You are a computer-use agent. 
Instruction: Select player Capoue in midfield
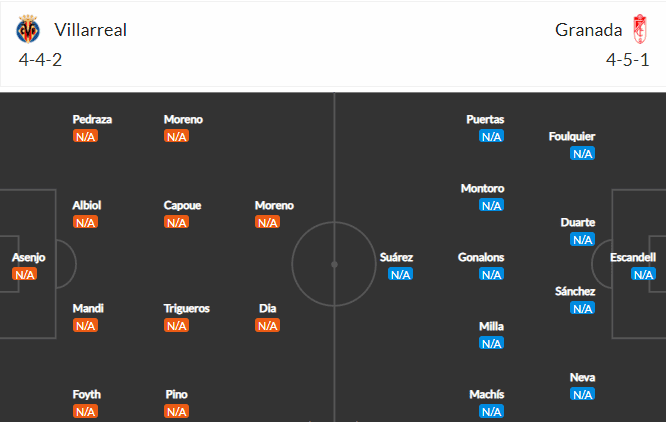183,205
